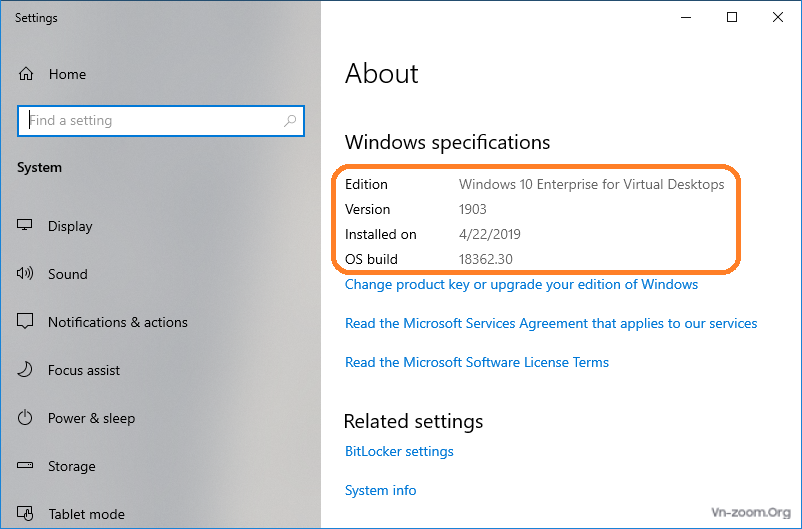Click the Display monitor icon
The width and height of the screenshot is (802, 529).
(x=25, y=225)
